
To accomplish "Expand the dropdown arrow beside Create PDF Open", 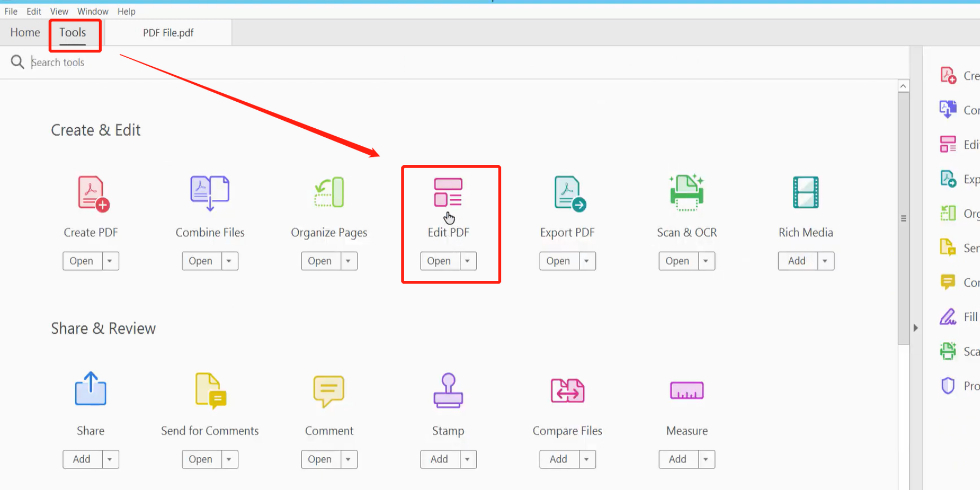I will [110, 261].
